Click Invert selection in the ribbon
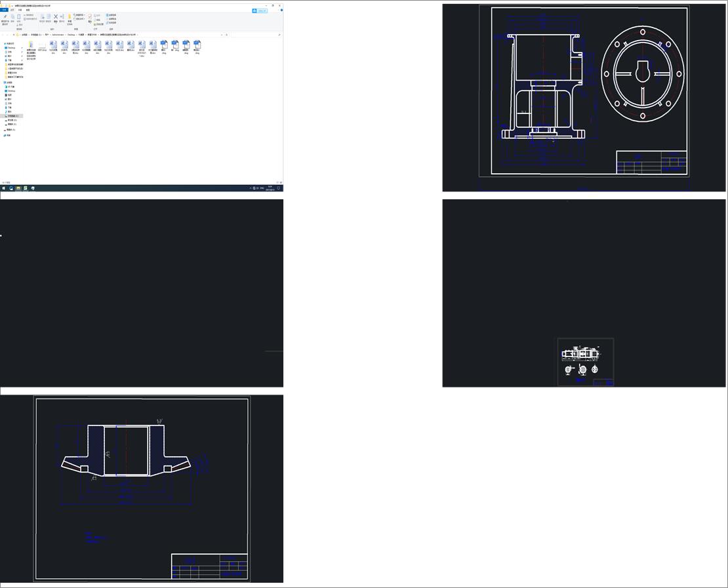728x588 pixels. point(111,23)
